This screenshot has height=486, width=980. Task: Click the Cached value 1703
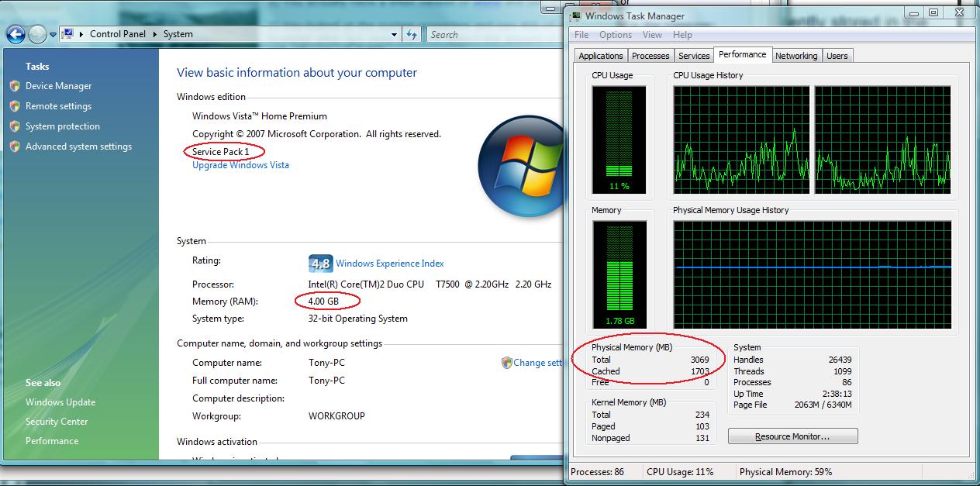pos(700,371)
